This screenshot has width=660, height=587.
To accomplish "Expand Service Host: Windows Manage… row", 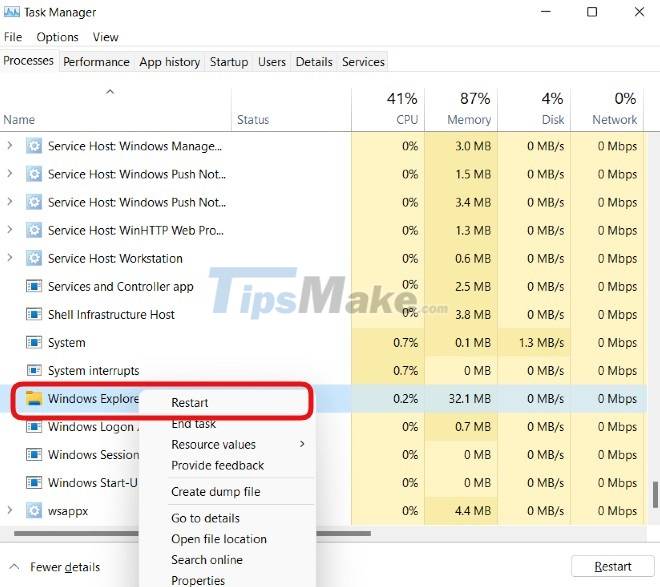I will 10,146.
